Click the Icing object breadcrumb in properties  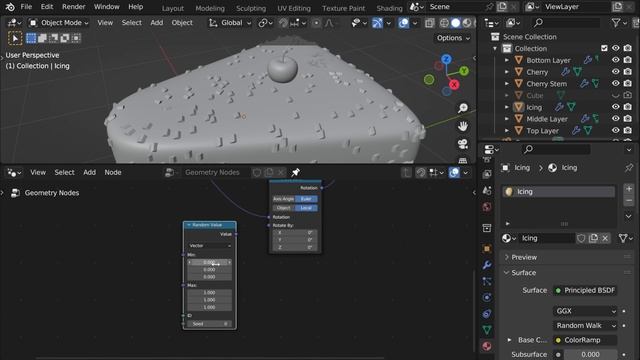pyautogui.click(x=516, y=168)
